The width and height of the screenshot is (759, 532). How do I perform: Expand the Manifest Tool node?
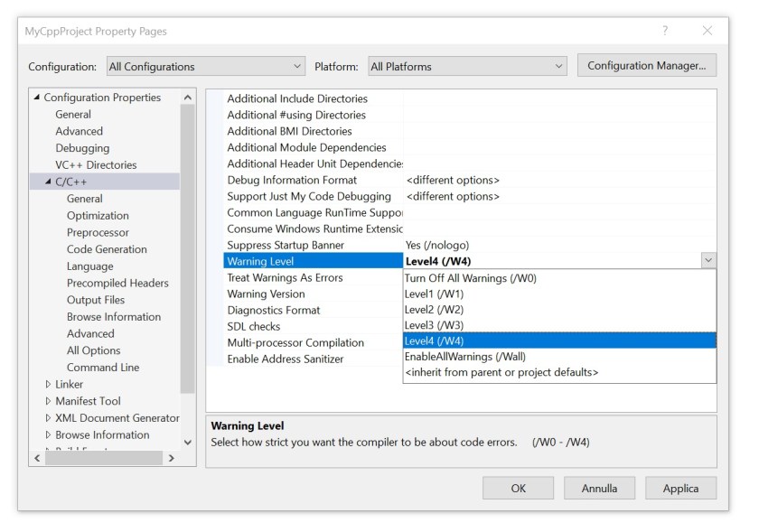coord(48,401)
